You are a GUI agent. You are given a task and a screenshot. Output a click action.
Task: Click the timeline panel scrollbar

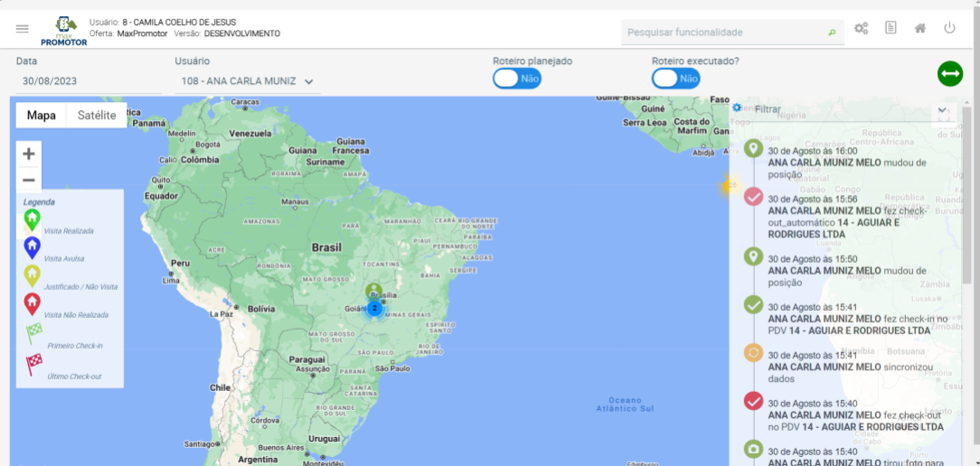[x=966, y=195]
